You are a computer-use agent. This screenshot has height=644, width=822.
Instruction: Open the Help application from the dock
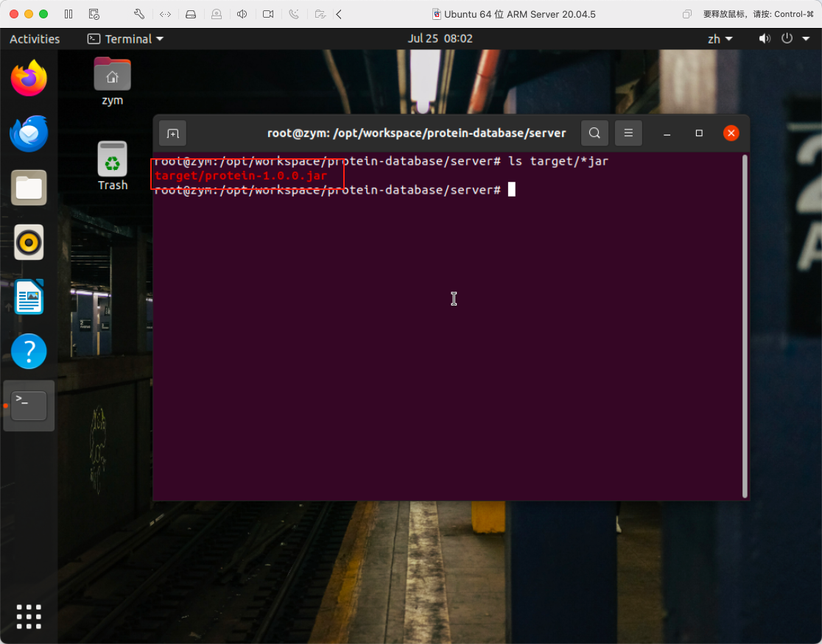click(x=29, y=351)
